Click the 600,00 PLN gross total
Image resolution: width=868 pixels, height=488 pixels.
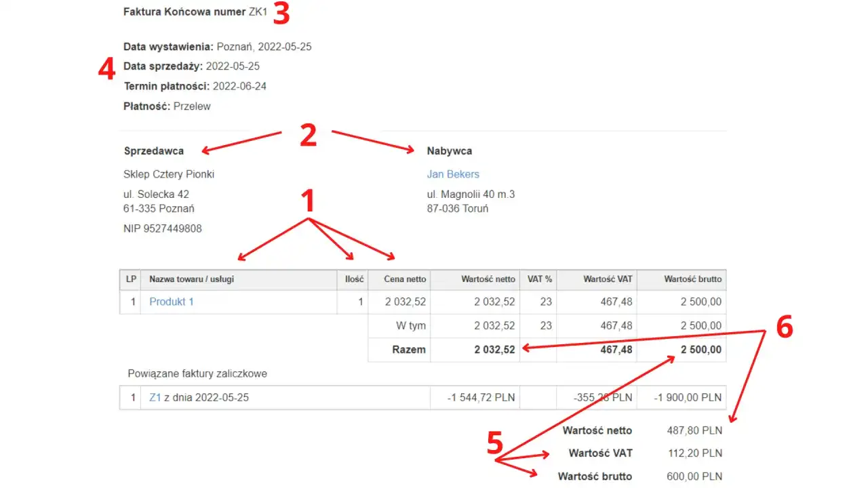coord(694,476)
